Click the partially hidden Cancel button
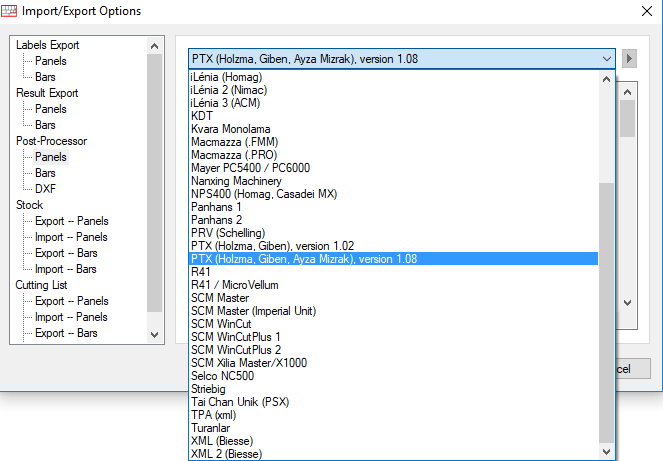This screenshot has height=461, width=663. click(x=633, y=369)
